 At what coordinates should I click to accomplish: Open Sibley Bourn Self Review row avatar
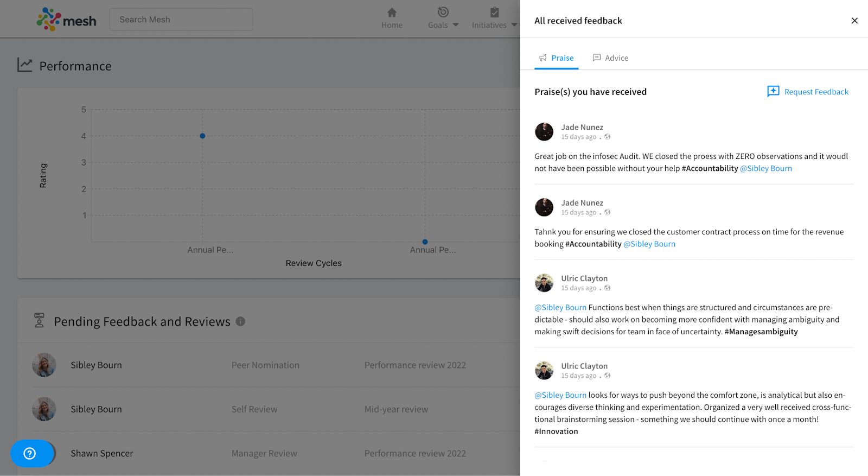pos(44,409)
